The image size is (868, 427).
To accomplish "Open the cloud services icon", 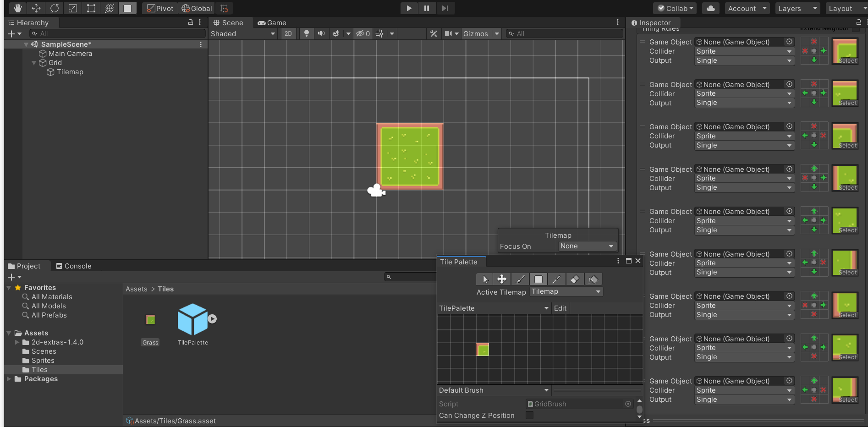I will click(710, 8).
